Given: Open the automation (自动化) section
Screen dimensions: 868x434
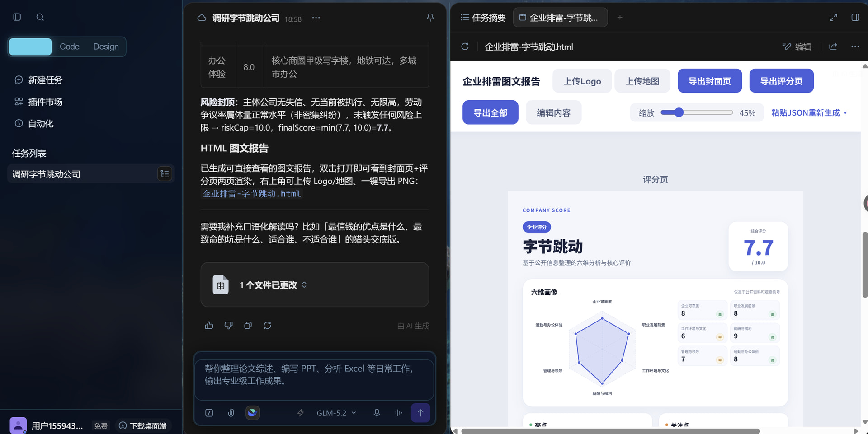Looking at the screenshot, I should pyautogui.click(x=34, y=123).
